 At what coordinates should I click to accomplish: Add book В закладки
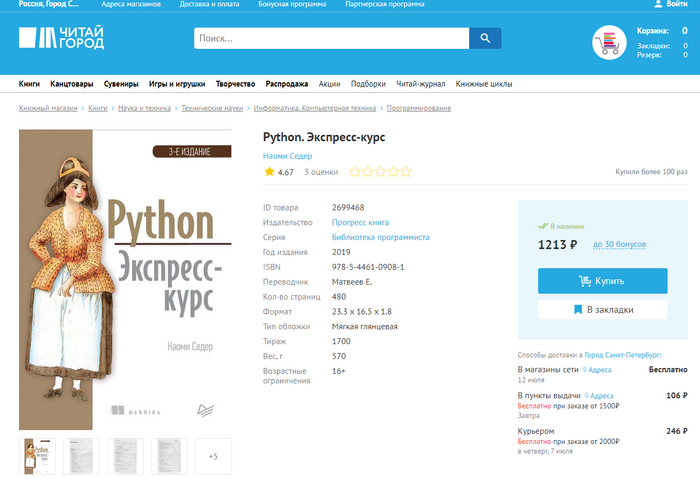(602, 310)
